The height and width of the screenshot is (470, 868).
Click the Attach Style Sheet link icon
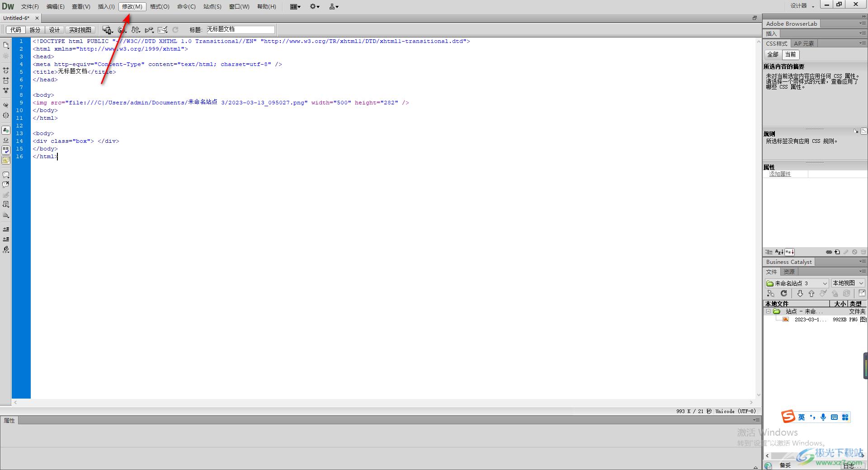pos(829,252)
